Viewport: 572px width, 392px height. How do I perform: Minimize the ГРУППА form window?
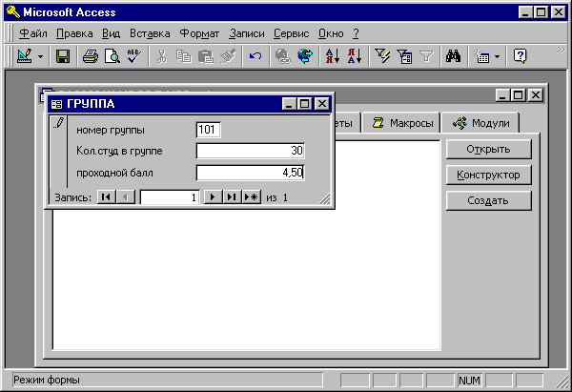click(x=289, y=104)
